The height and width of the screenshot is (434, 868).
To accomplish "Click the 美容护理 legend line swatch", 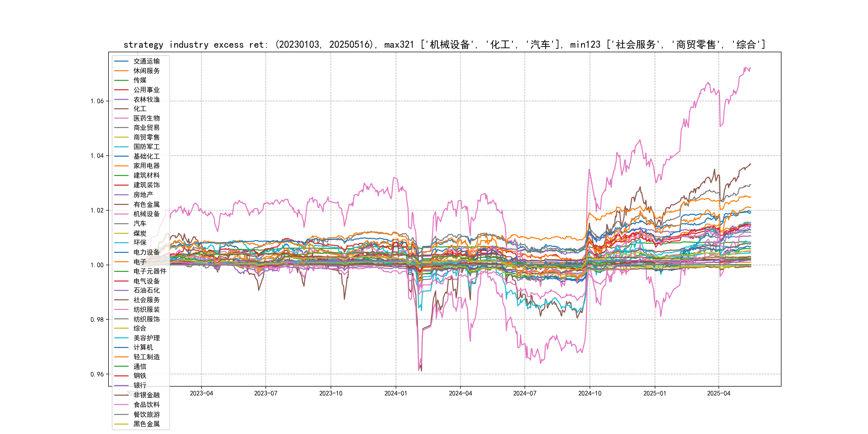I will pos(121,338).
